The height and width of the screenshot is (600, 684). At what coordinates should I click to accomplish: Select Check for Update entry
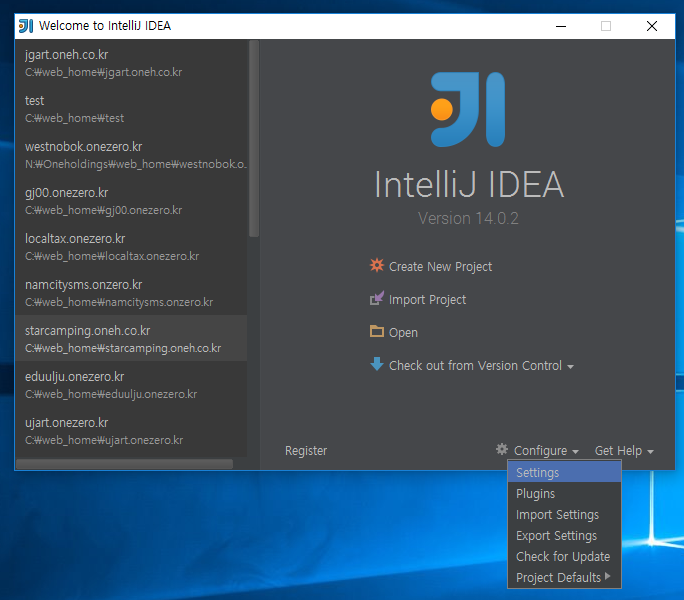point(564,556)
